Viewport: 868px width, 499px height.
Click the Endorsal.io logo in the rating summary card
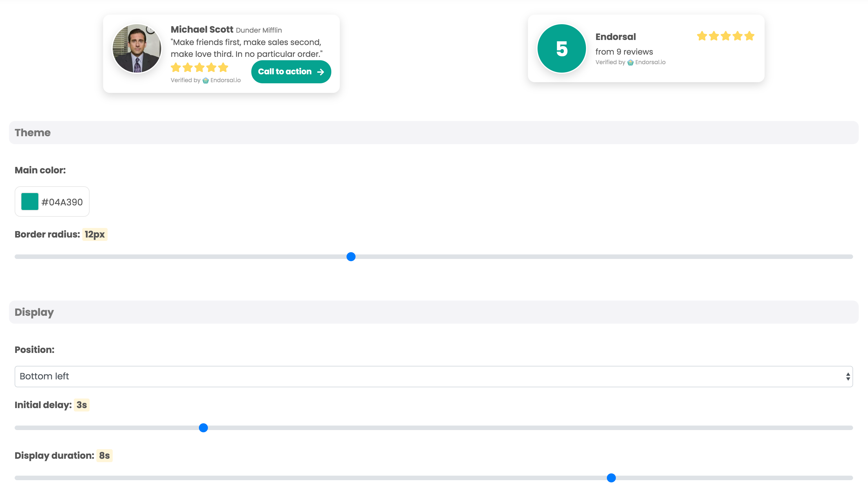631,62
